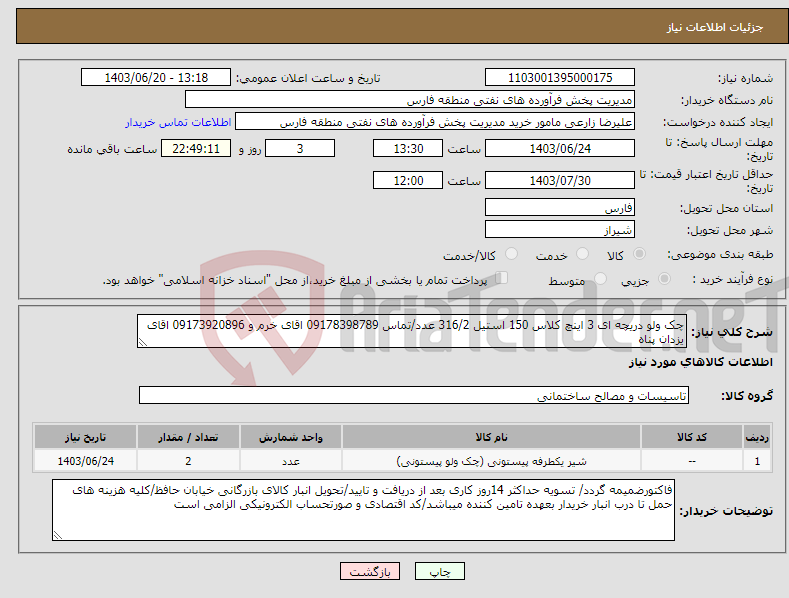
Task: Click the تعداد / مقدار column header
Action: 188,437
